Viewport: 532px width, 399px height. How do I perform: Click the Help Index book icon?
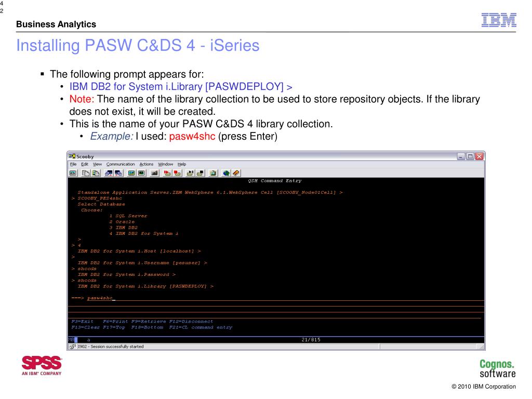pyautogui.click(x=236, y=174)
